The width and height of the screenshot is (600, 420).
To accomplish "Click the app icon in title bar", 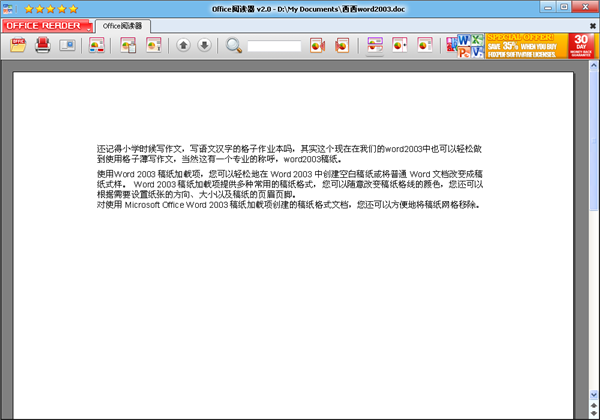I will pyautogui.click(x=7, y=9).
